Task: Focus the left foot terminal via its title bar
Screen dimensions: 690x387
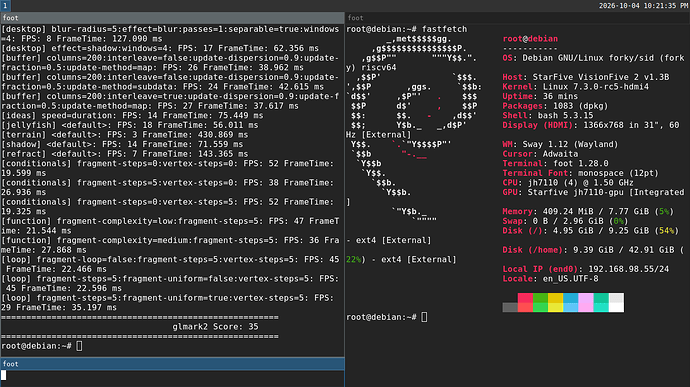Action: coord(172,18)
